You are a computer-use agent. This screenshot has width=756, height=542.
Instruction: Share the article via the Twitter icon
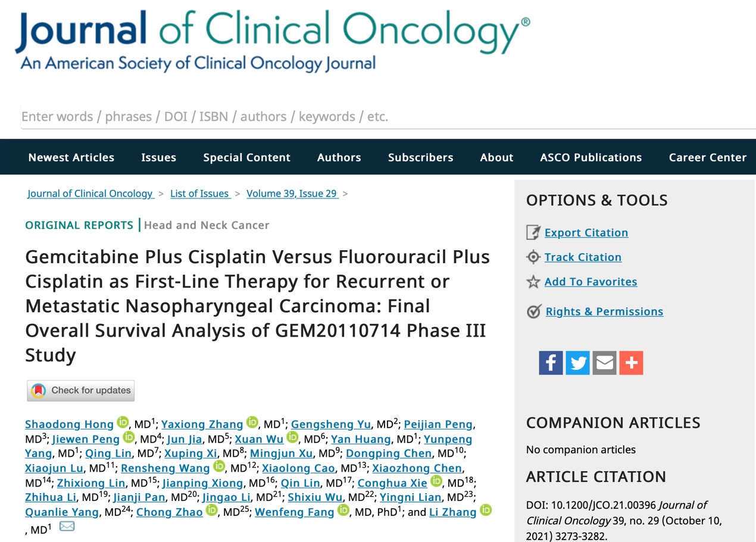click(x=577, y=363)
